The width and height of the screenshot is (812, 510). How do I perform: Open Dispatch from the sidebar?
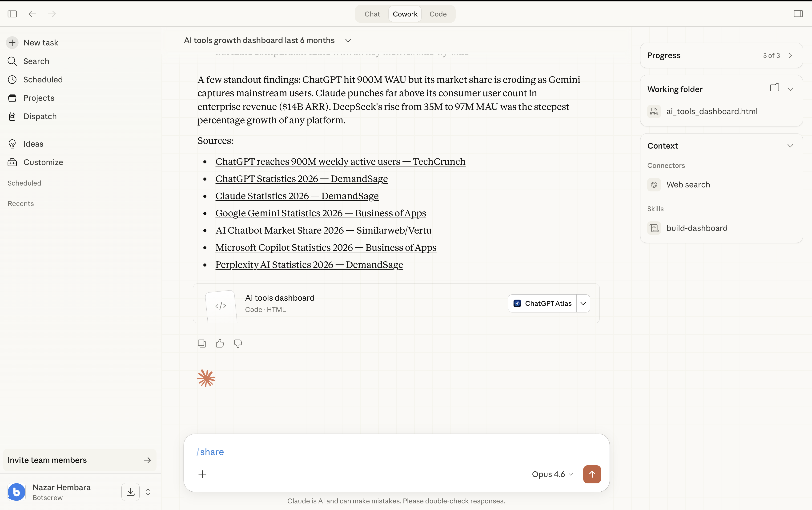[x=40, y=116]
